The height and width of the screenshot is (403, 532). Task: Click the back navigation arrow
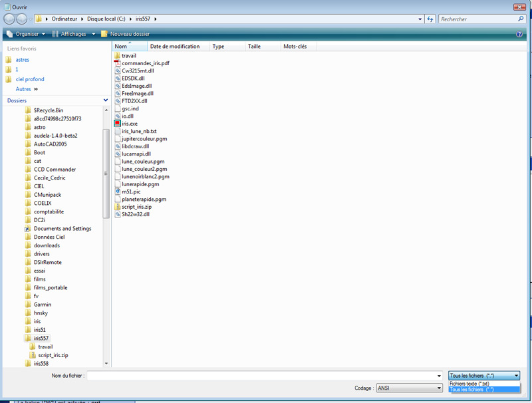click(x=8, y=19)
